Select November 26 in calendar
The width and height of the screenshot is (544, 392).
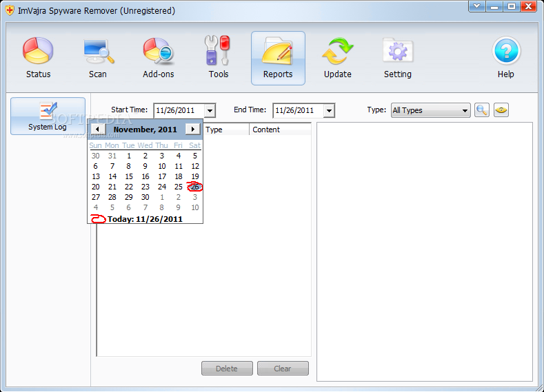[x=195, y=187]
